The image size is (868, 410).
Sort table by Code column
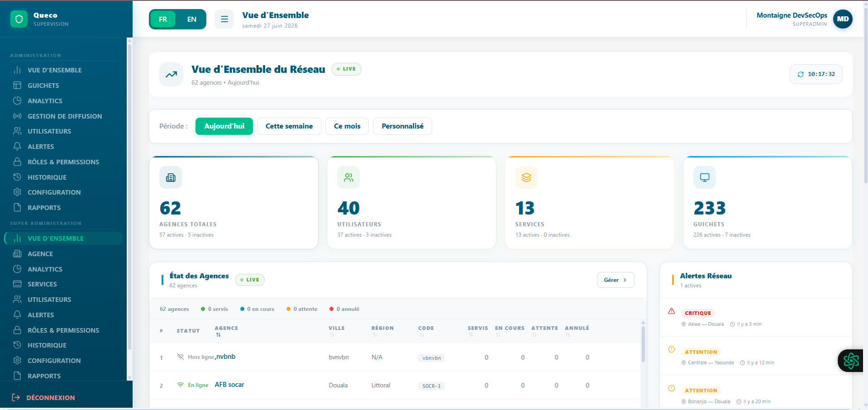[x=426, y=331]
